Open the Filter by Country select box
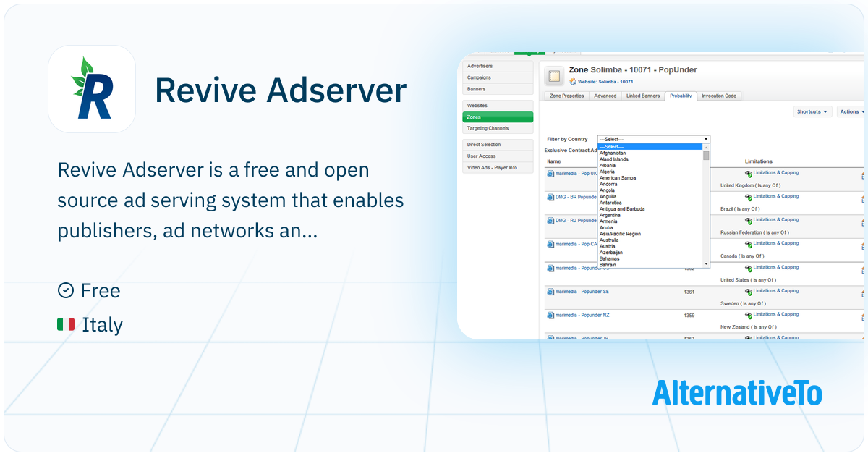868x456 pixels. coord(654,139)
